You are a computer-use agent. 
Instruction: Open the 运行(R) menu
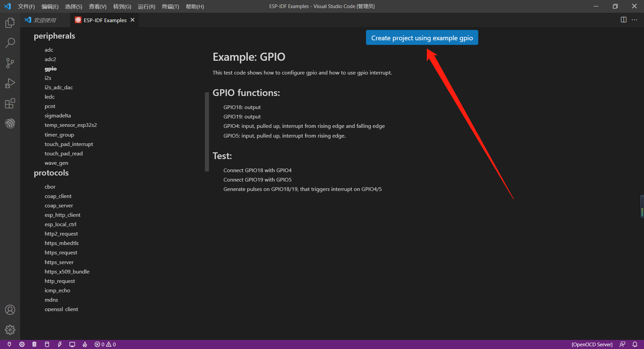[x=147, y=6]
